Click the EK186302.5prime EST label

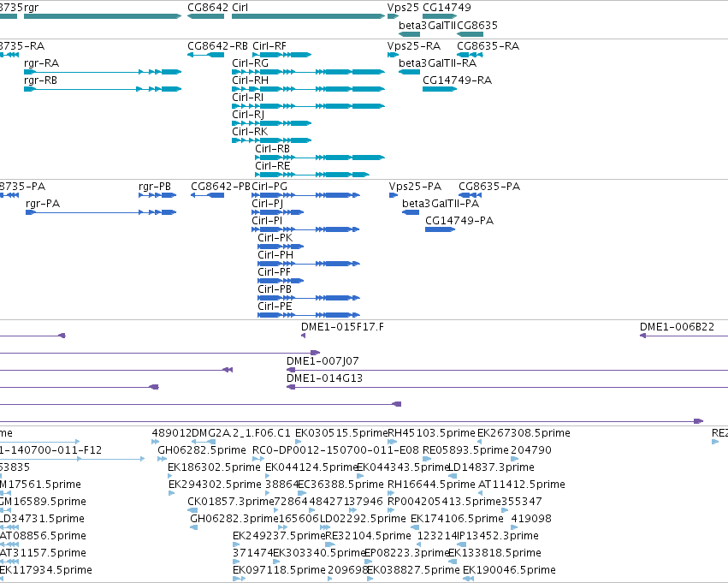214,467
